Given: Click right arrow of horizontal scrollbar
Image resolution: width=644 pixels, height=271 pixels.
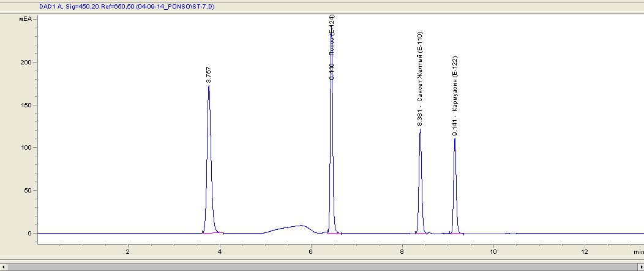Looking at the screenshot, I should click(x=639, y=267).
